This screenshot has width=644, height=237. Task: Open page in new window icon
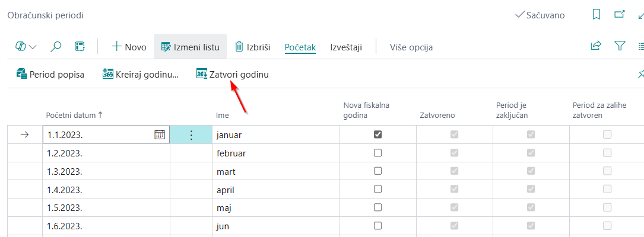pos(619,14)
